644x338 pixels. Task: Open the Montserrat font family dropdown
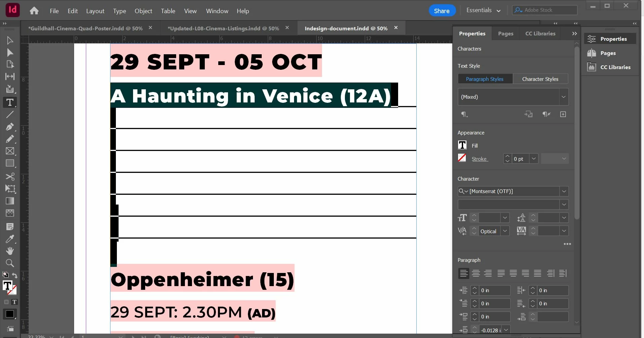(x=564, y=191)
